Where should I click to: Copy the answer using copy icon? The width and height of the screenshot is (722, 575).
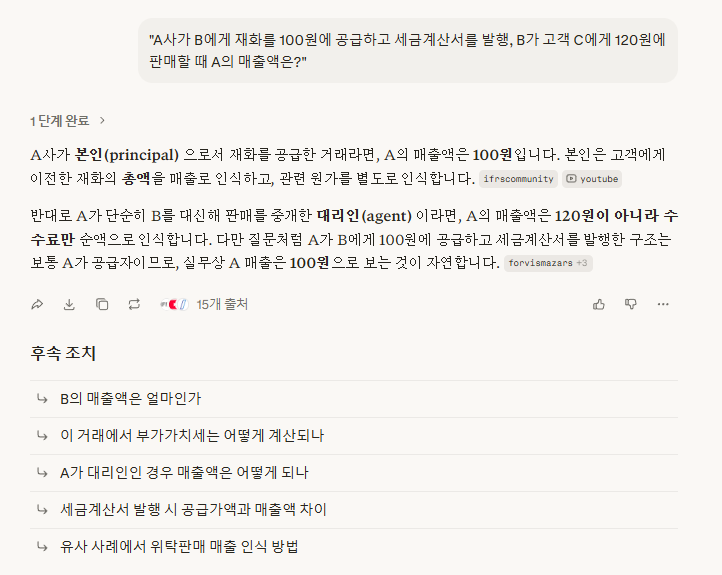102,304
